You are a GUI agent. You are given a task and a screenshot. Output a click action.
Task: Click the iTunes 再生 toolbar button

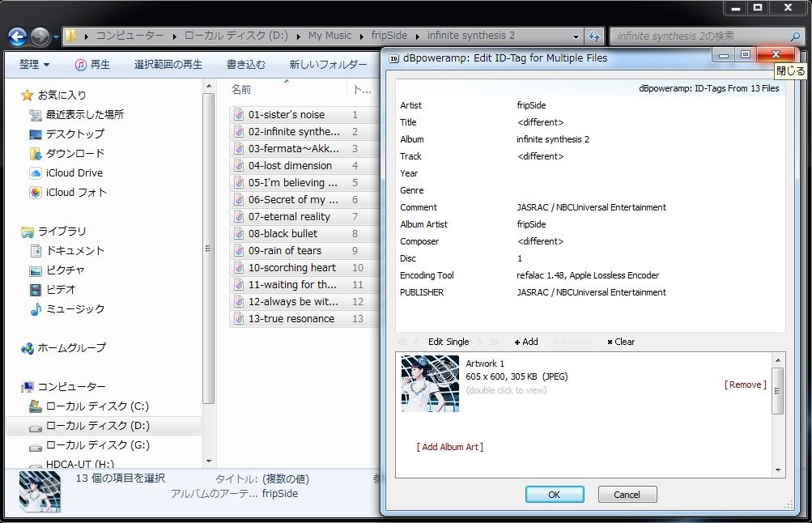(92, 65)
